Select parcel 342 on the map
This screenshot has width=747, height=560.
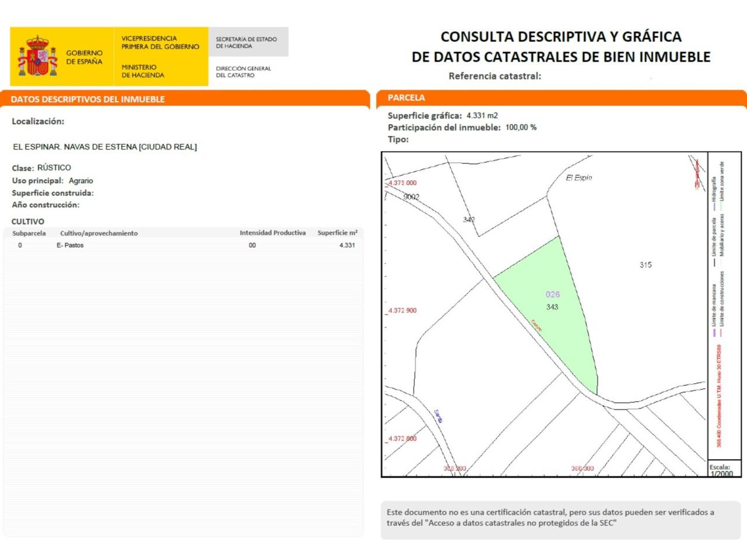469,220
